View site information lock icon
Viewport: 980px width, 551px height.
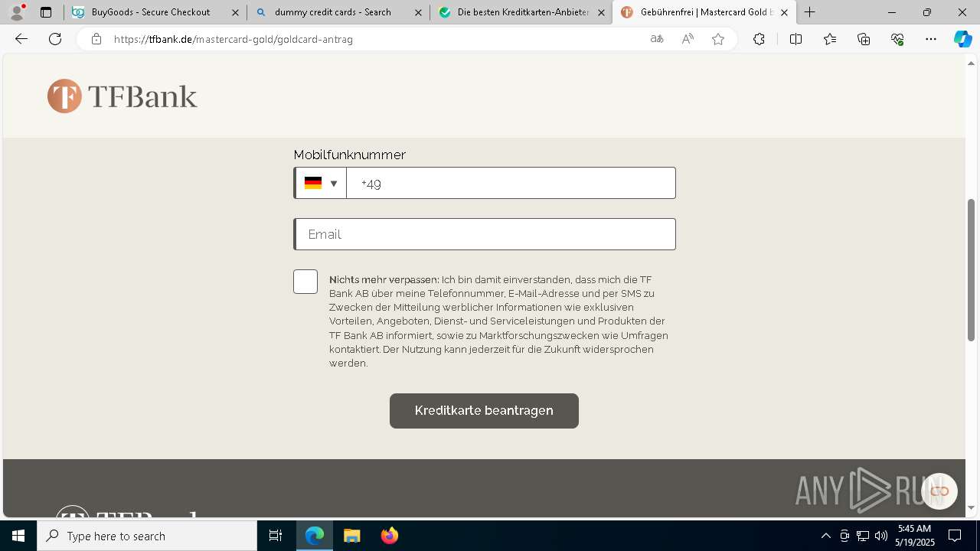pos(96,39)
